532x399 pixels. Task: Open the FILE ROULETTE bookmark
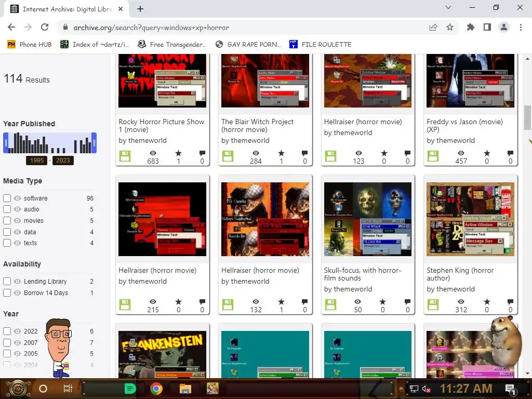321,45
